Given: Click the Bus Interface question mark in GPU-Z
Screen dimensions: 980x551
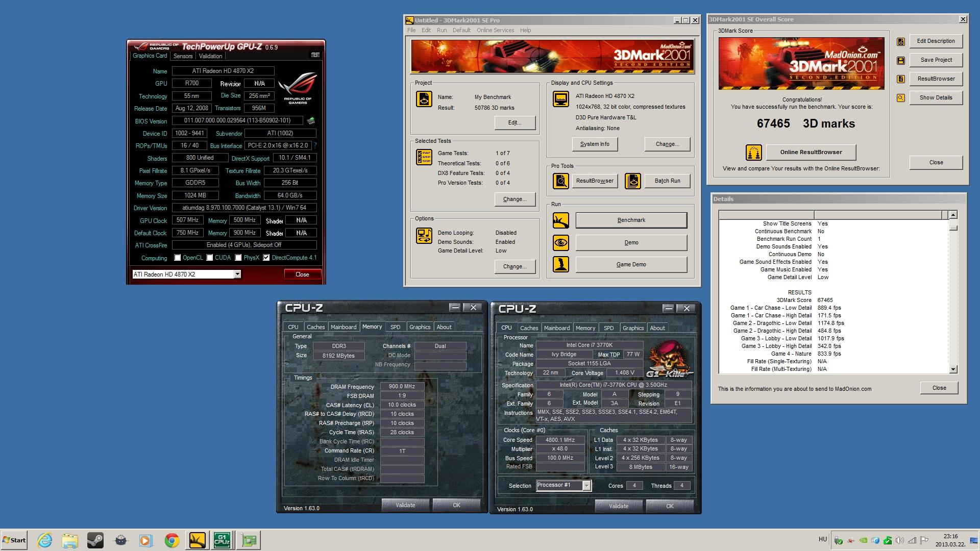Looking at the screenshot, I should [x=315, y=145].
